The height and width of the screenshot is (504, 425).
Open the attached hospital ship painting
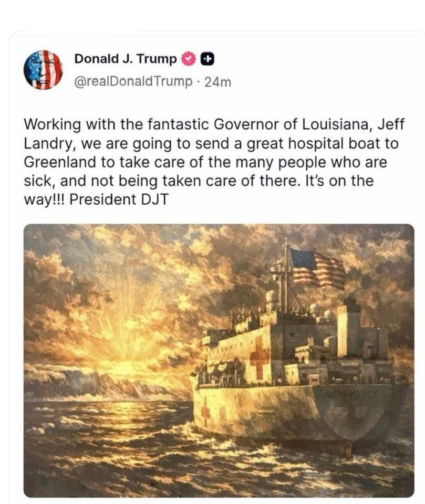click(219, 361)
